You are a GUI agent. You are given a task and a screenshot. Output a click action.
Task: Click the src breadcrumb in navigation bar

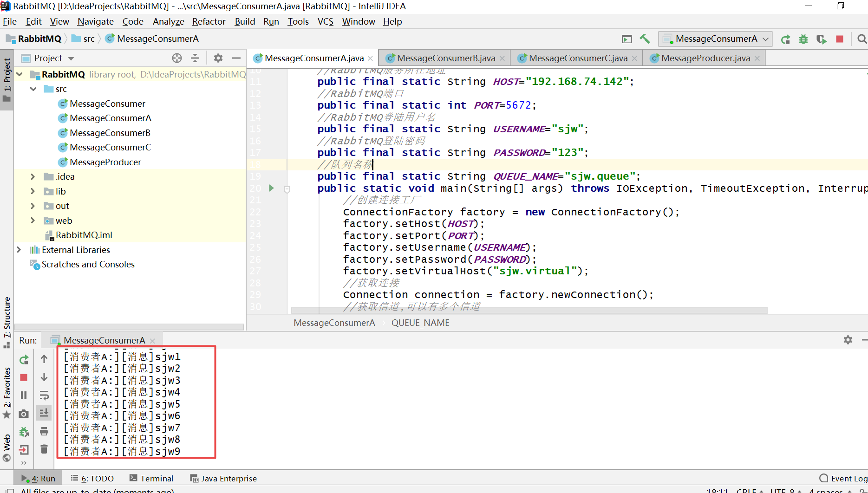coord(84,39)
